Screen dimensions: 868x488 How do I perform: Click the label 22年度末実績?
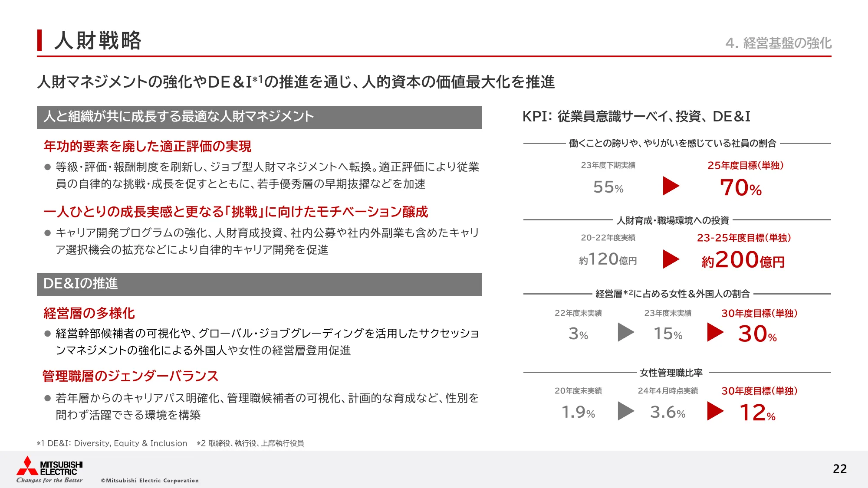[x=578, y=313]
